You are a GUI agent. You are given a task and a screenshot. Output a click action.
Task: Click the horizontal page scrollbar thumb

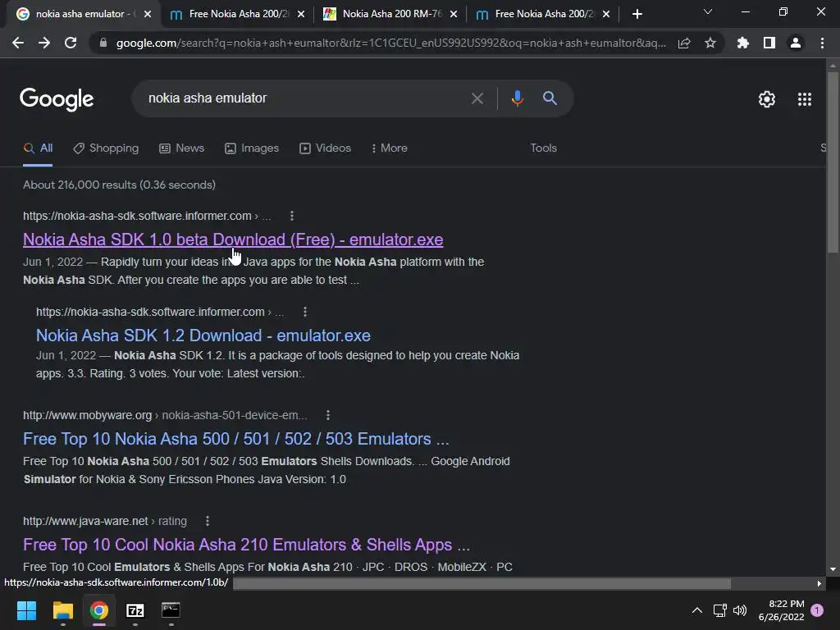point(482,583)
